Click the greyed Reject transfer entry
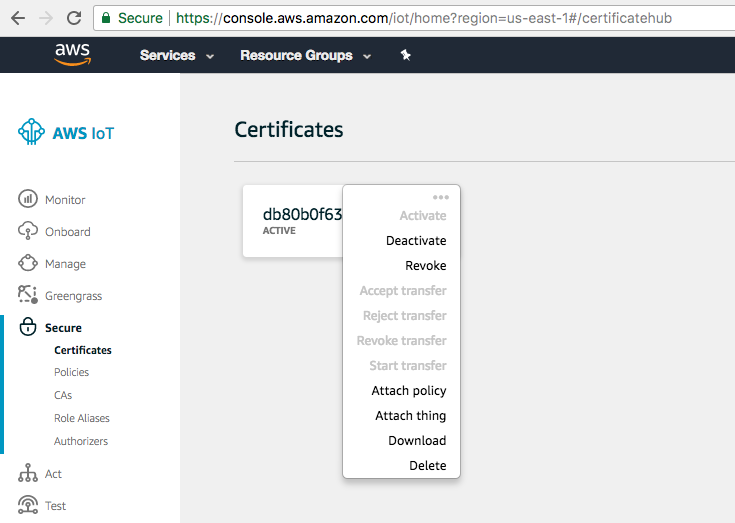Image resolution: width=735 pixels, height=523 pixels. tap(405, 315)
